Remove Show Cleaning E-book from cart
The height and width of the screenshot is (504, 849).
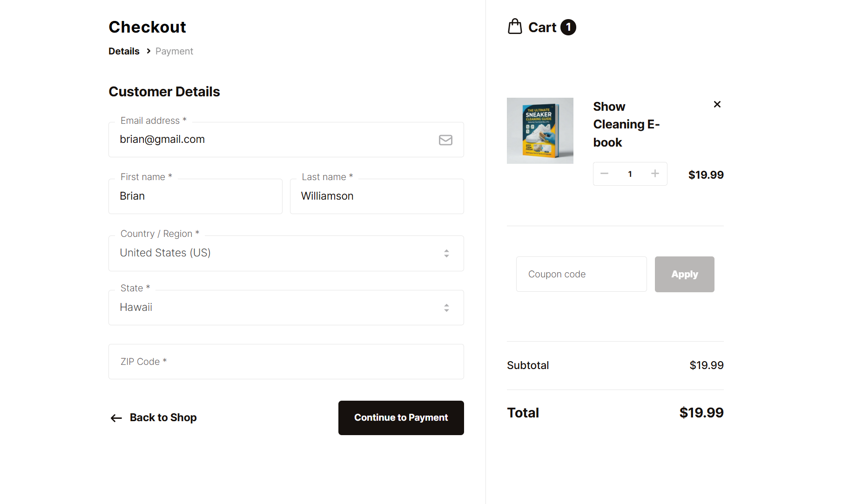click(717, 104)
